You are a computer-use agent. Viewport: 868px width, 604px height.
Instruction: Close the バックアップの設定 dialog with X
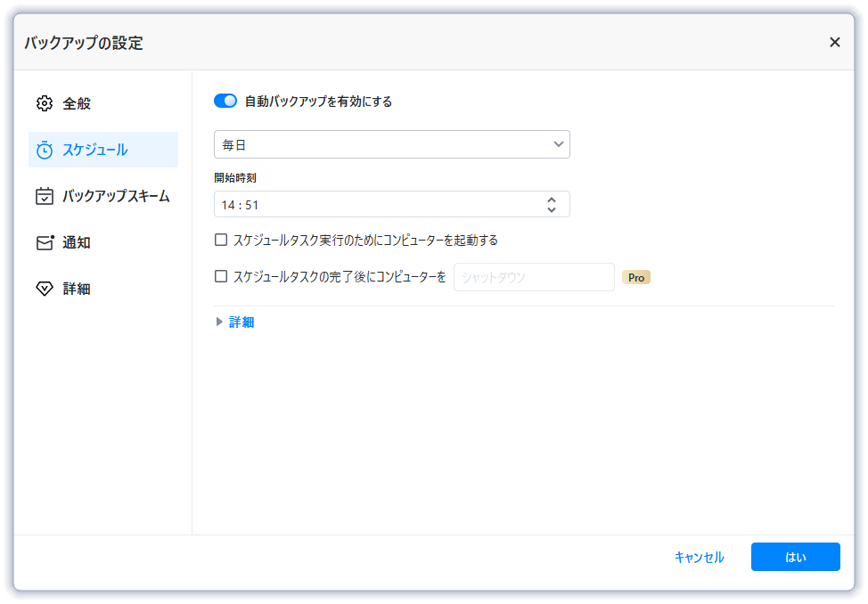pyautogui.click(x=835, y=42)
